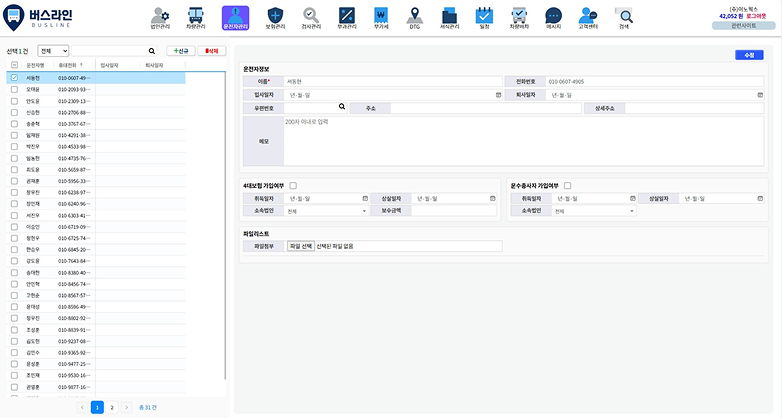This screenshot has width=782, height=418.
Task: Expand 소속법인 dropdown under 4대보험
Action: 326,211
